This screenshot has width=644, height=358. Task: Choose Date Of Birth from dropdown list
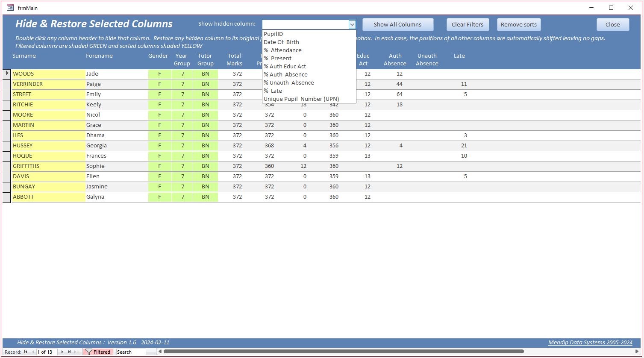(x=309, y=42)
